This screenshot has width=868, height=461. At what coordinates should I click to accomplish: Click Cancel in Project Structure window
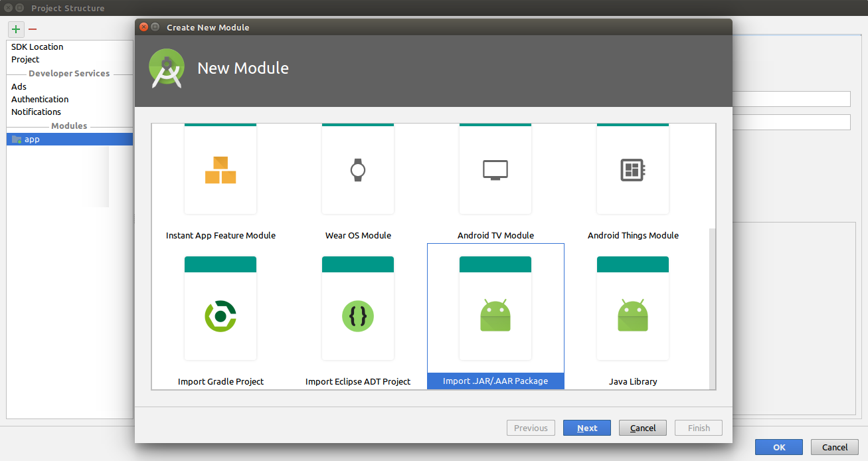(835, 447)
